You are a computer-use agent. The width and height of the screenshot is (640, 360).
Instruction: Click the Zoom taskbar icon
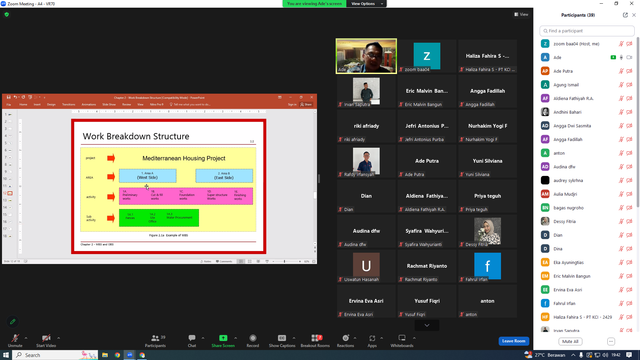(x=130, y=355)
